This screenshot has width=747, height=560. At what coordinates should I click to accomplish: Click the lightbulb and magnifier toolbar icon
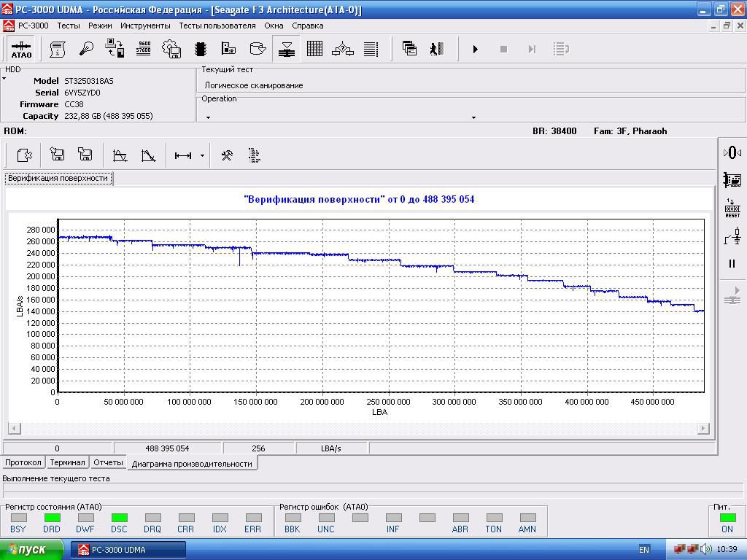[x=86, y=49]
